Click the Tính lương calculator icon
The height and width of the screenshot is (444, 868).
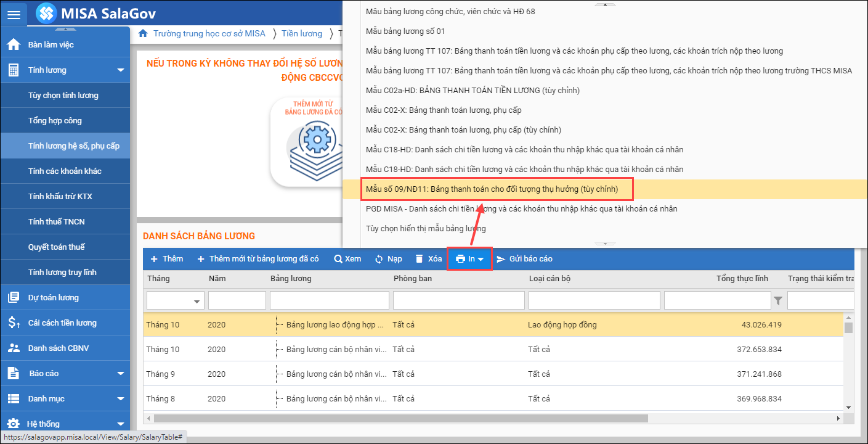(x=13, y=70)
